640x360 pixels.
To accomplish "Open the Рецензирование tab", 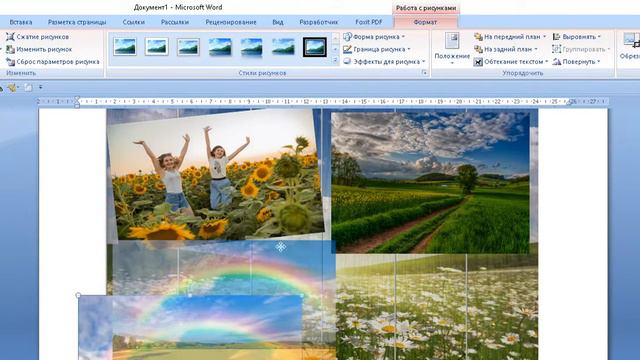I will click(x=231, y=22).
